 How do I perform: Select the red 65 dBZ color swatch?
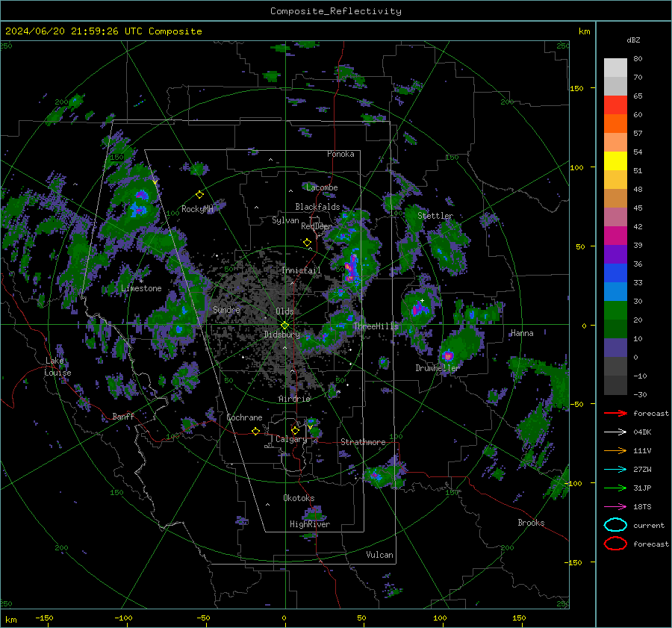tap(615, 105)
